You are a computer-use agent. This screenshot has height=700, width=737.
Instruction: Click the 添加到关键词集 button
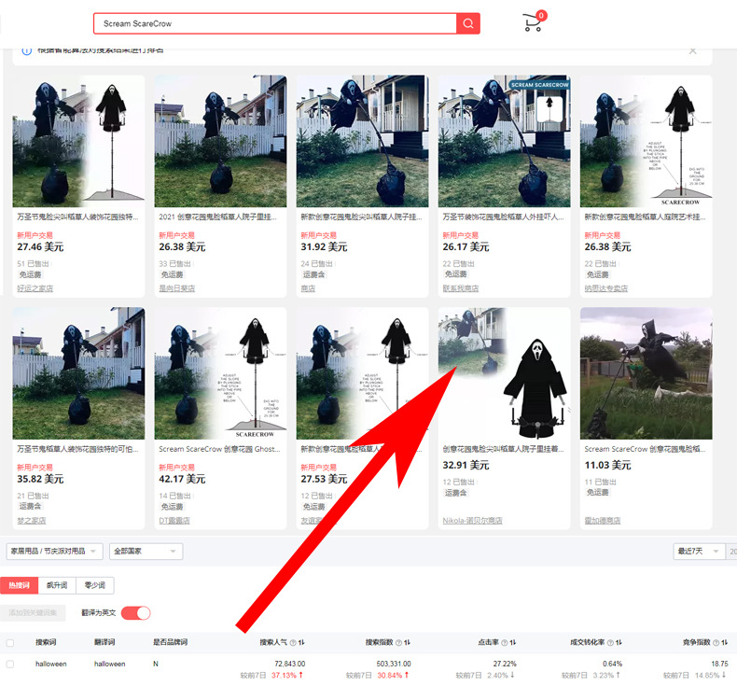click(x=33, y=612)
